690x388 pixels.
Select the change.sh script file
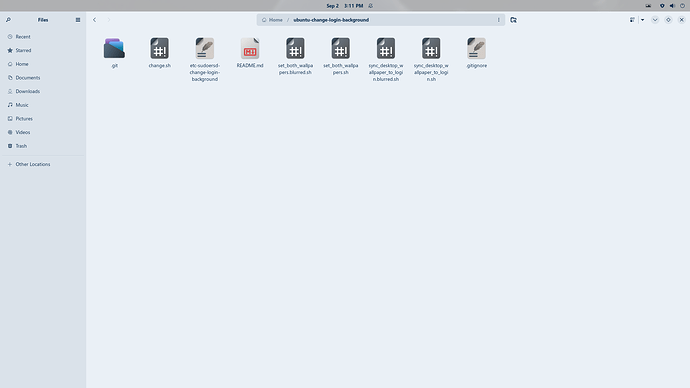[159, 53]
